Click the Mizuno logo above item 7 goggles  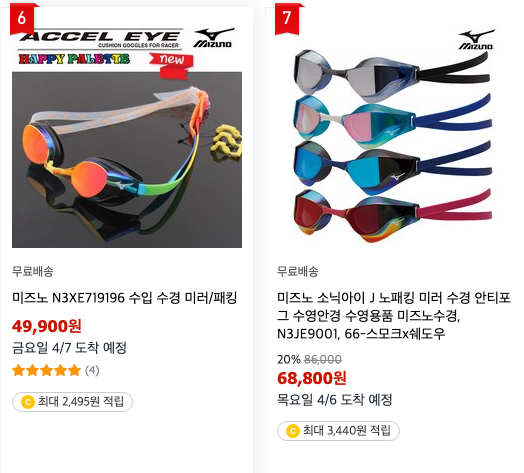coord(476,39)
